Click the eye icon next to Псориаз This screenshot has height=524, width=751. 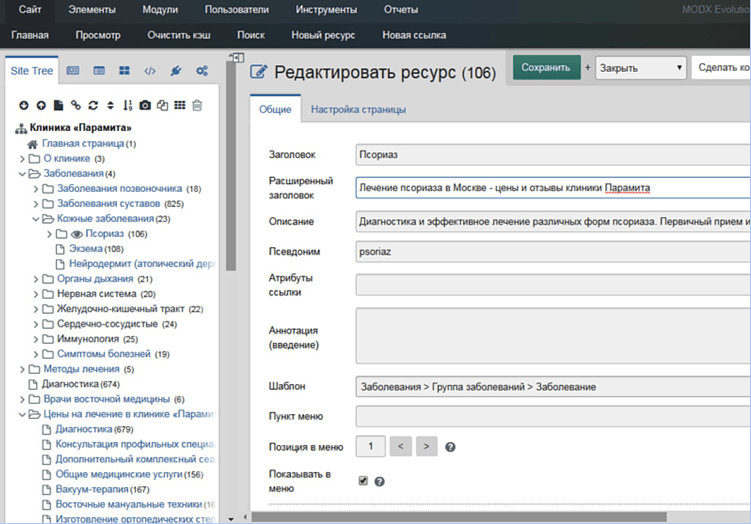[75, 234]
